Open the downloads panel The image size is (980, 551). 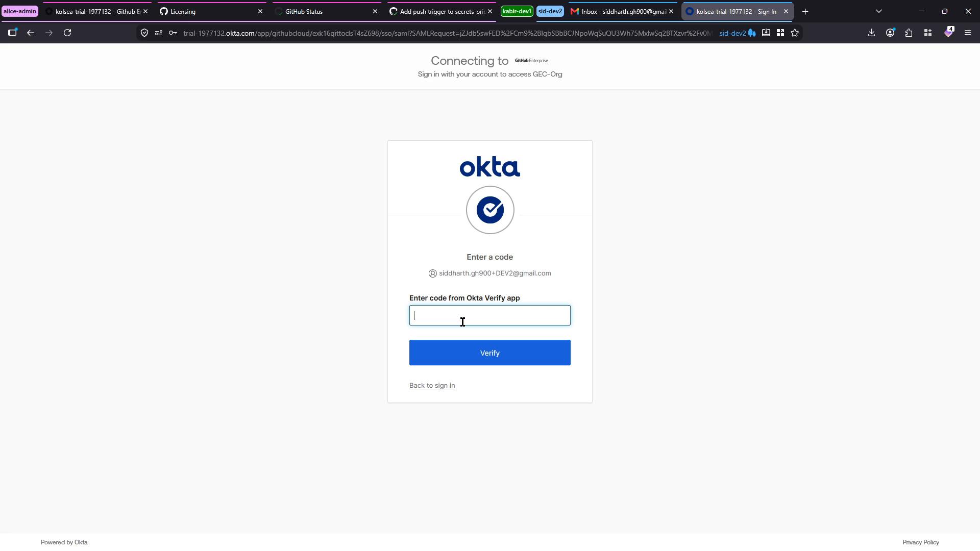coord(872,33)
